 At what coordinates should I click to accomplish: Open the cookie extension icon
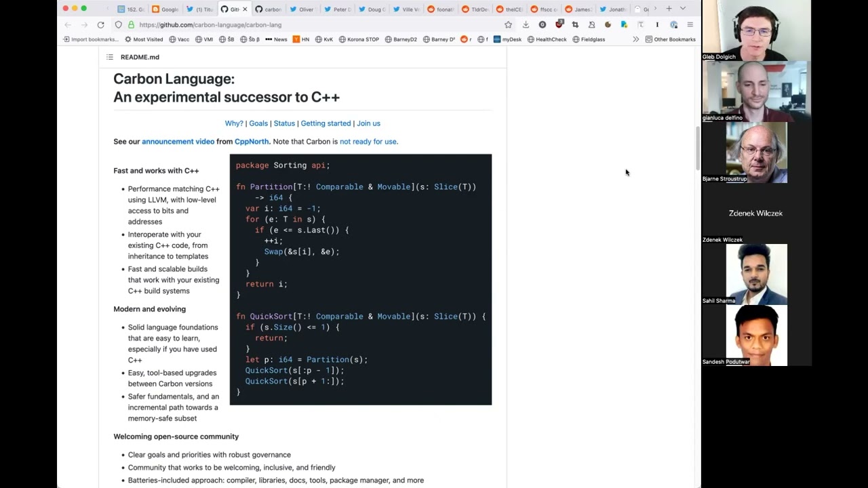coord(608,24)
